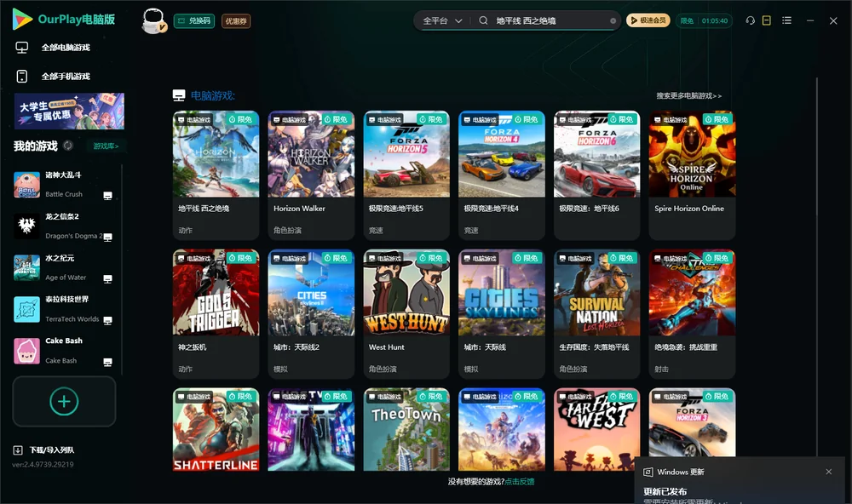Click the OurPlay logo icon
This screenshot has height=504, width=852.
click(x=22, y=20)
